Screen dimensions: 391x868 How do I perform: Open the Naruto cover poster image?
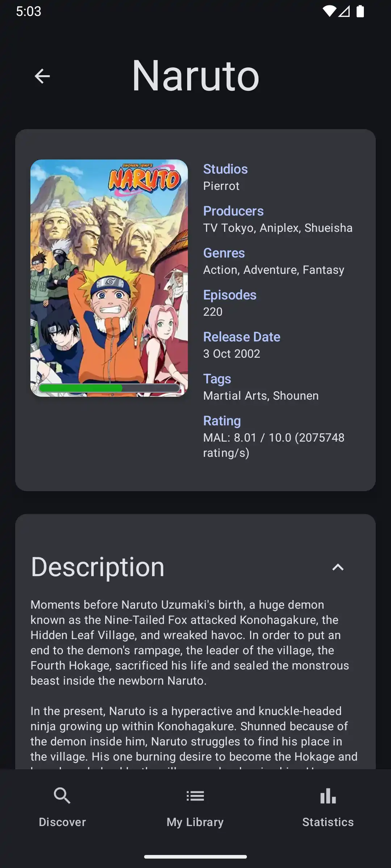(x=109, y=278)
